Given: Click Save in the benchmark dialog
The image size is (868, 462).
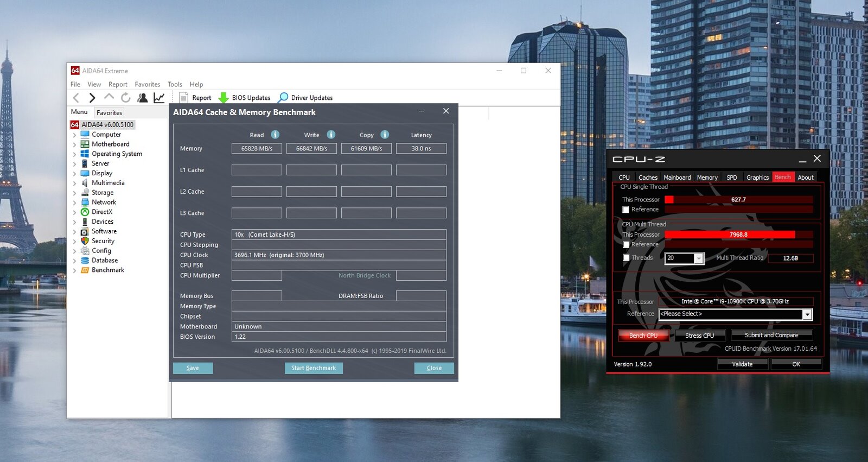Looking at the screenshot, I should click(x=193, y=368).
